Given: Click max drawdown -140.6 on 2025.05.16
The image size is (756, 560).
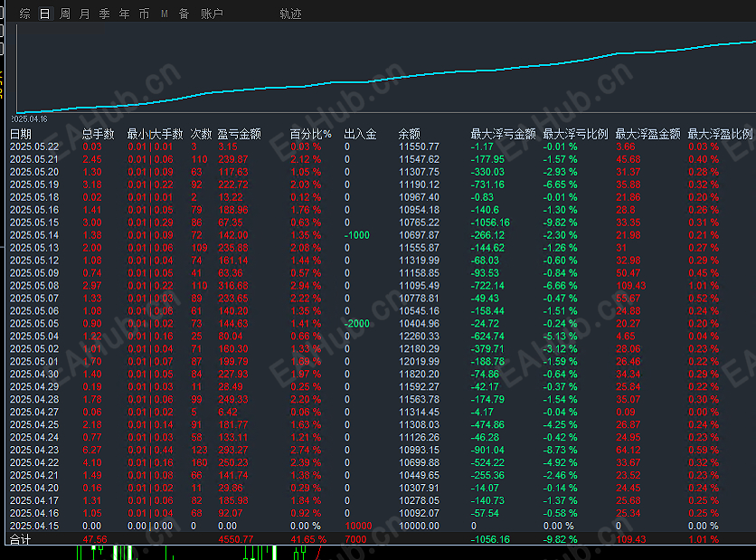Looking at the screenshot, I should click(x=485, y=210).
